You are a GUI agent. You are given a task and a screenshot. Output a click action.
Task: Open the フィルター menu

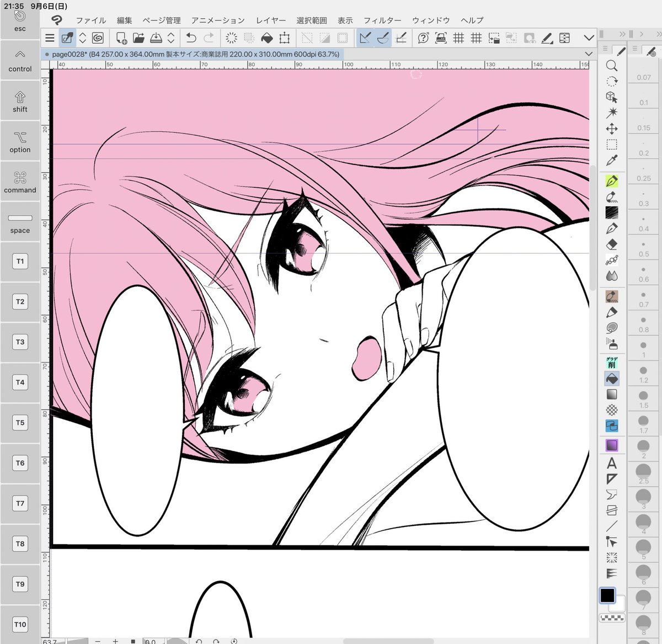coord(382,20)
